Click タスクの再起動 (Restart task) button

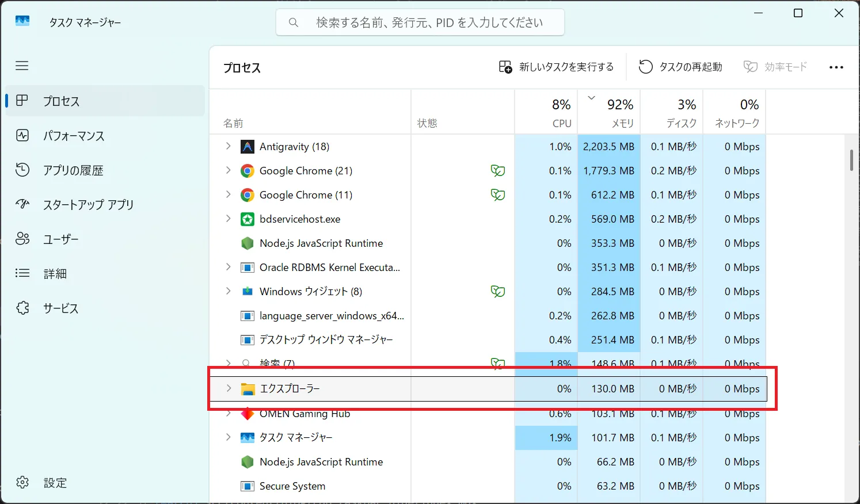pyautogui.click(x=680, y=67)
